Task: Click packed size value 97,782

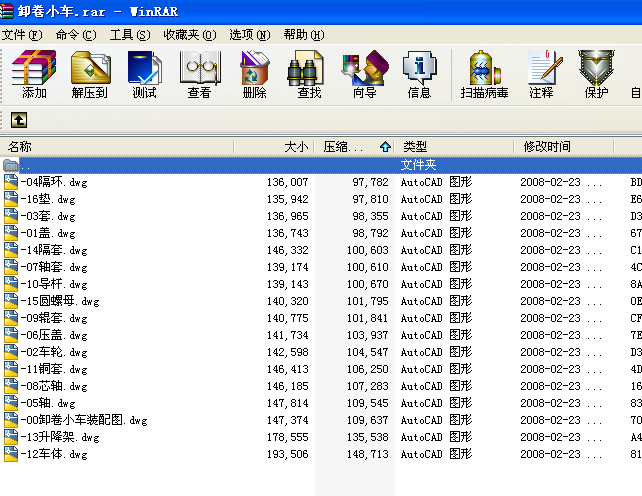Action: pyautogui.click(x=370, y=182)
